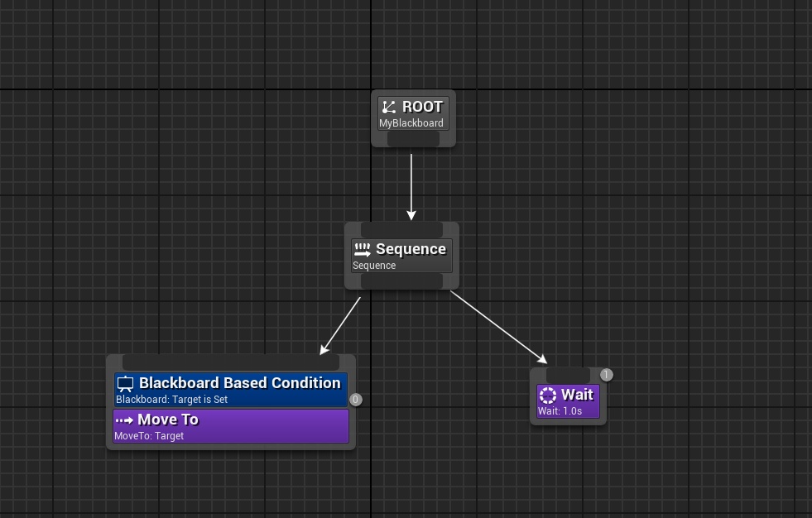Click the ROOT node branch icon
The width and height of the screenshot is (812, 518).
coord(389,108)
